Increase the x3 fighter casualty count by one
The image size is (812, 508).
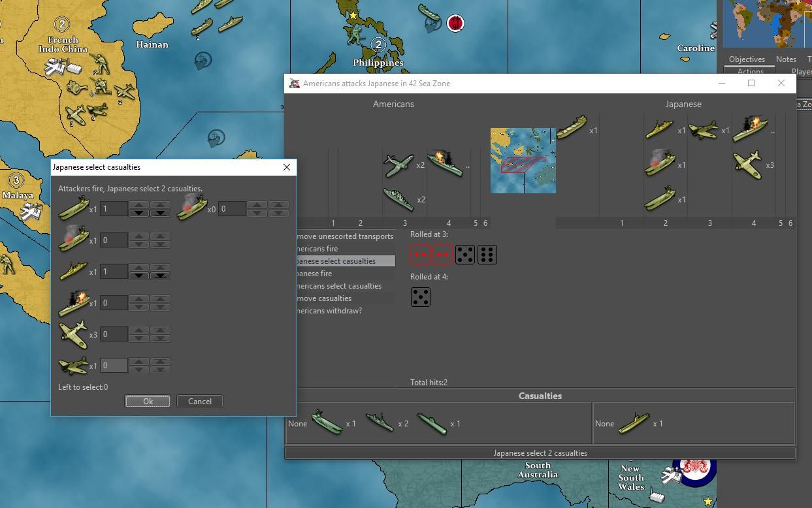click(138, 330)
